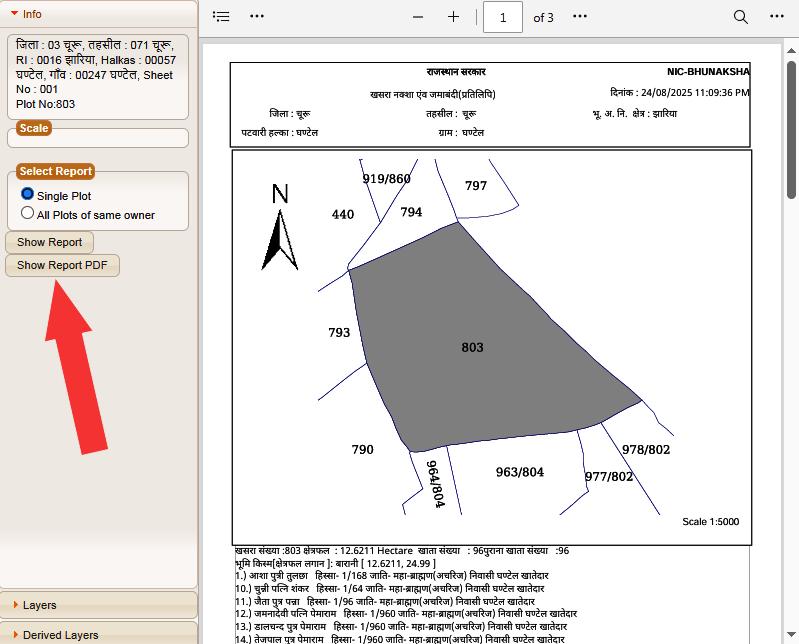799x644 pixels.
Task: Select All Plots of same owner option
Action: tap(28, 212)
